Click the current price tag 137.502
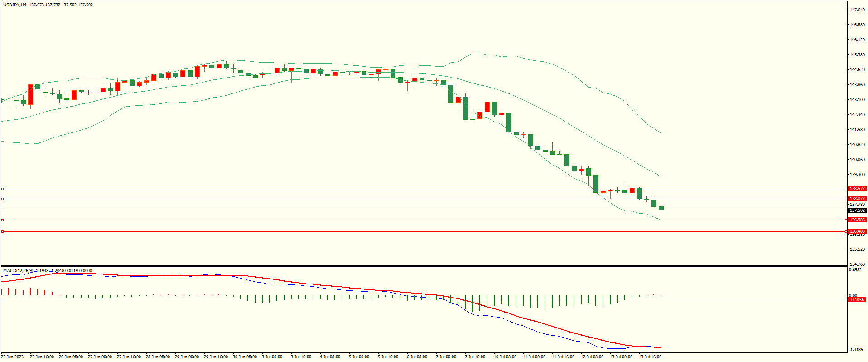This screenshot has height=362, width=868. point(857,210)
